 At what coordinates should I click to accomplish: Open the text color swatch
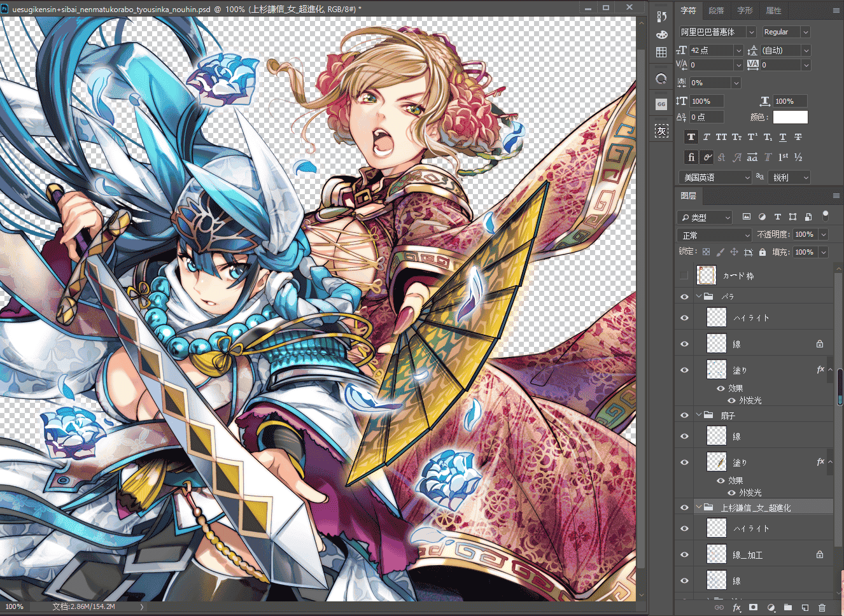(790, 117)
